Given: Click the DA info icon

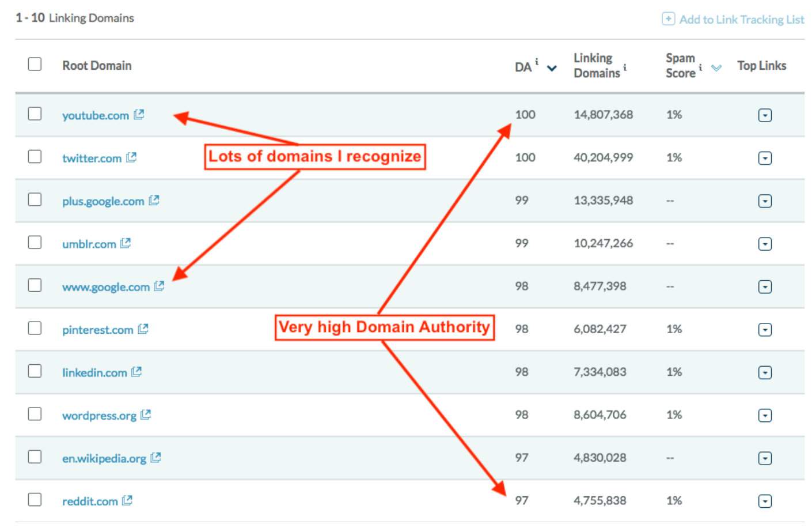Looking at the screenshot, I should point(537,61).
